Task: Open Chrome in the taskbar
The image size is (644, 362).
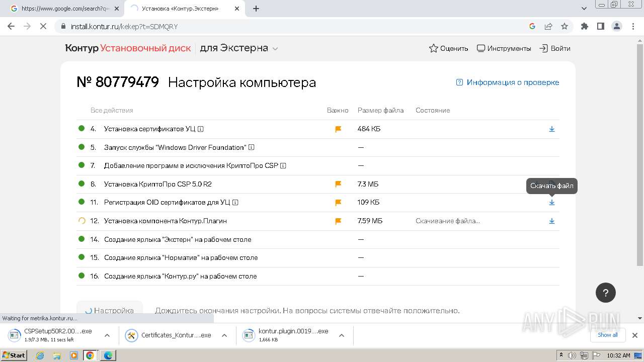Action: 90,355
